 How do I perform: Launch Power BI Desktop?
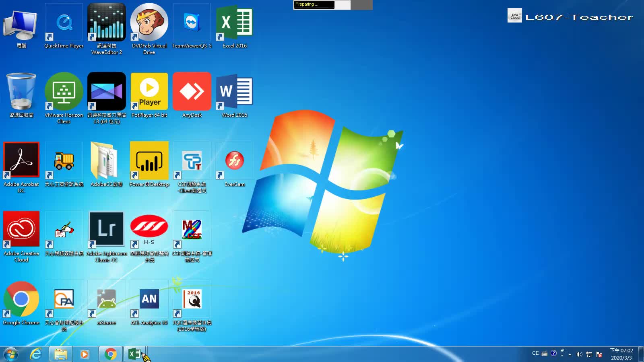pos(149,165)
